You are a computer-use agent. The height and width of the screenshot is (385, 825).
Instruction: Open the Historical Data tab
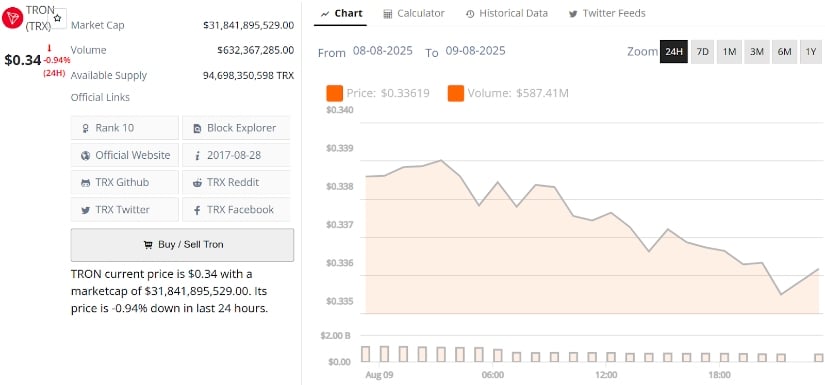(x=507, y=13)
